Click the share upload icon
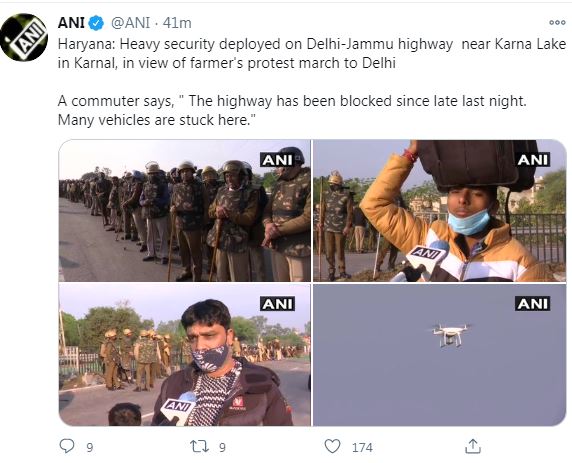572x463 pixels. pos(473,446)
